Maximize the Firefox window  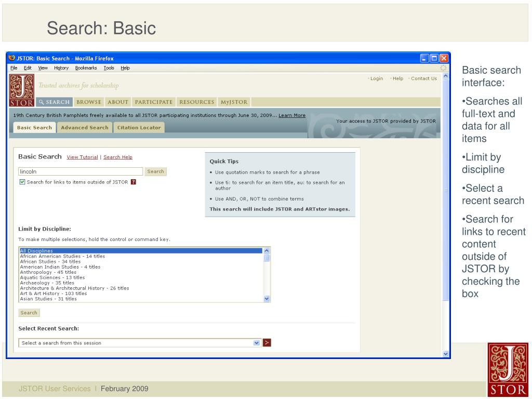coord(434,58)
